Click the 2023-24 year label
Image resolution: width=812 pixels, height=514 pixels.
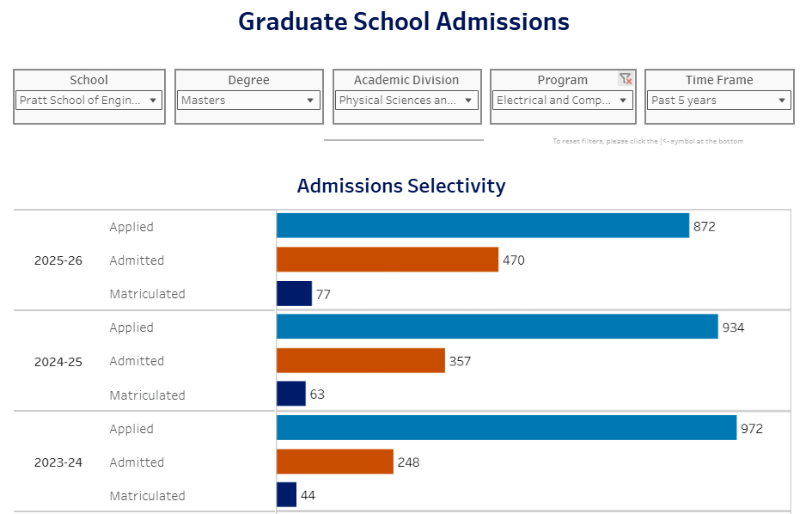point(58,462)
